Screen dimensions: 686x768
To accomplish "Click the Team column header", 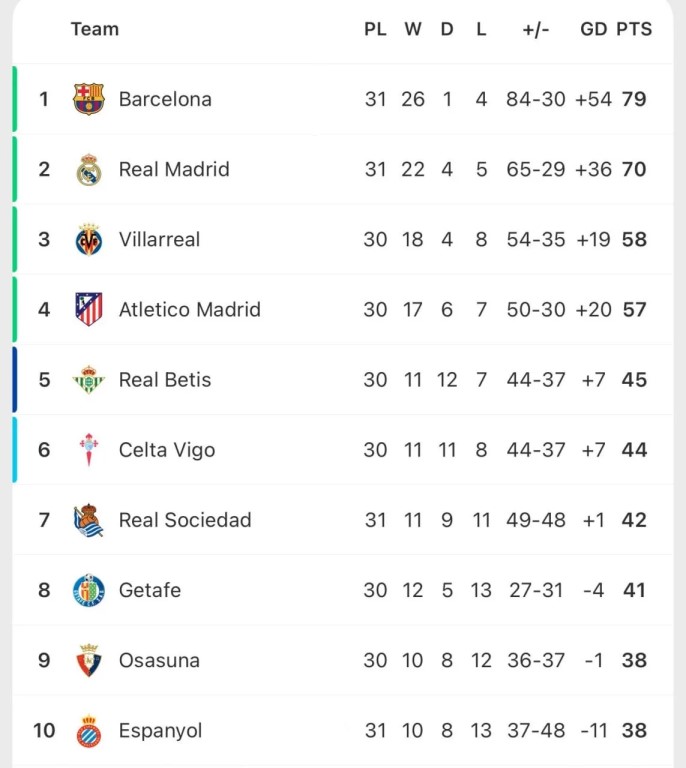I will point(95,29).
